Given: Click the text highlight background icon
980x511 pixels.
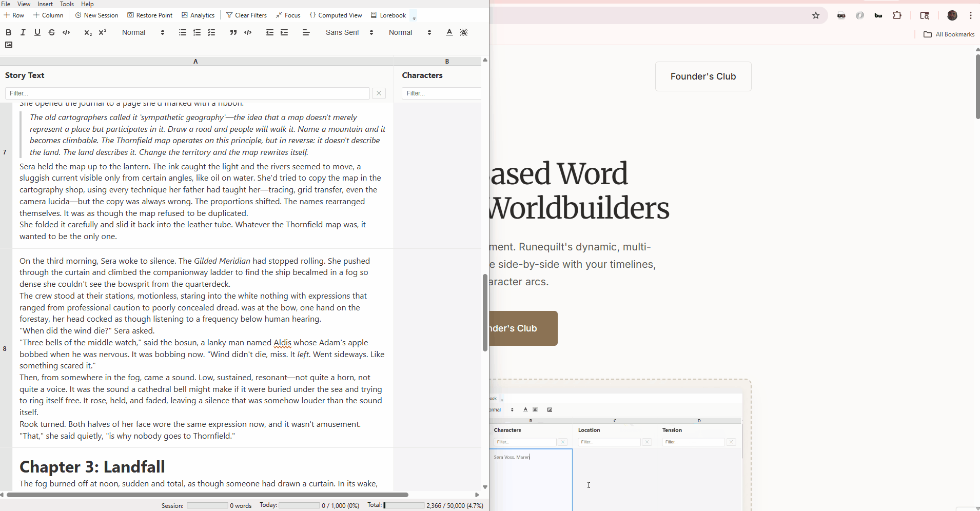Looking at the screenshot, I should click(x=464, y=32).
